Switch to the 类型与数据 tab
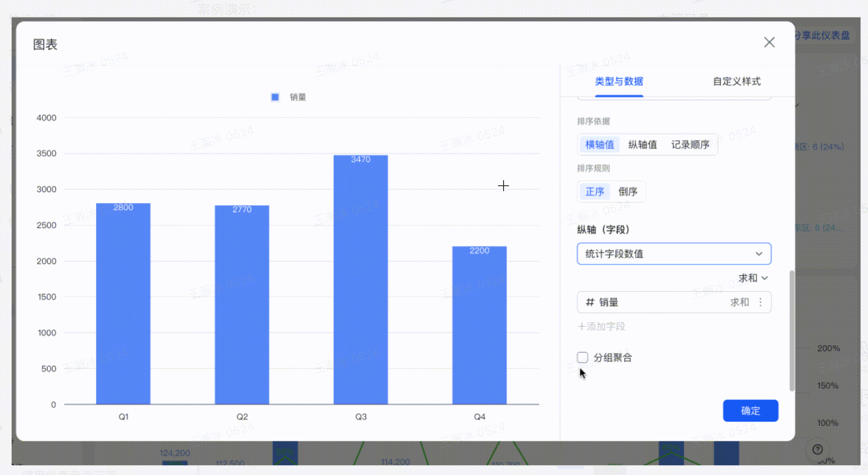The height and width of the screenshot is (475, 868). tap(619, 82)
